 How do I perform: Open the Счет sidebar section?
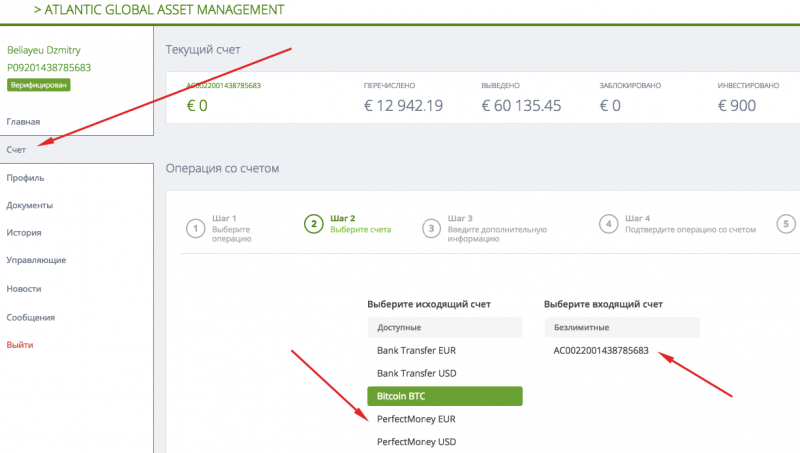(x=16, y=149)
